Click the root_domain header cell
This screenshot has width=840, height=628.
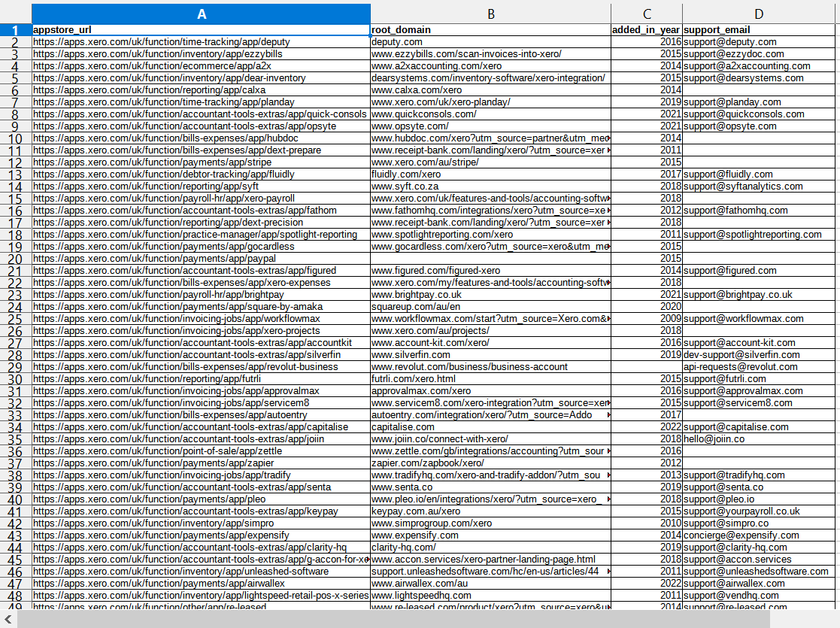[490, 30]
